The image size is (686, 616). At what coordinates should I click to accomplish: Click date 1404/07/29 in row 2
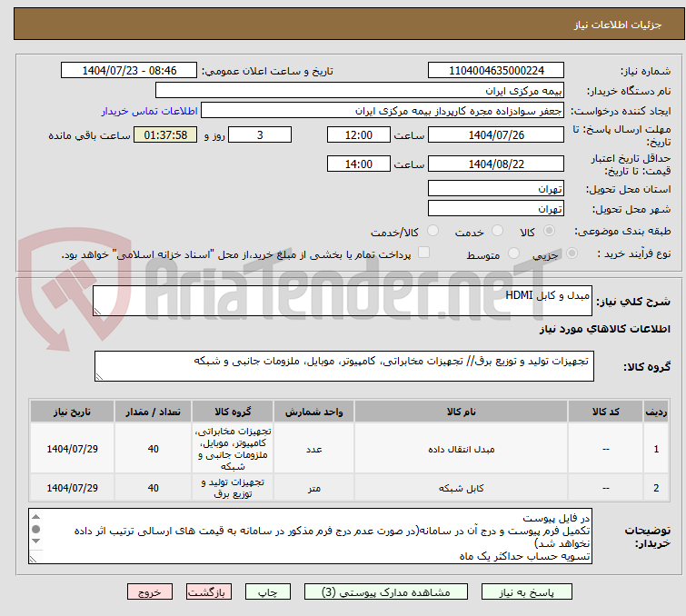point(72,488)
